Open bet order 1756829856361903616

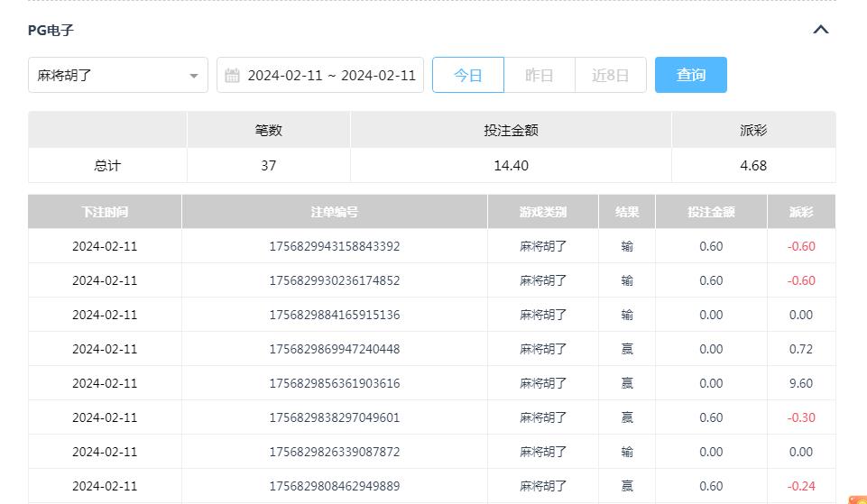tap(334, 383)
